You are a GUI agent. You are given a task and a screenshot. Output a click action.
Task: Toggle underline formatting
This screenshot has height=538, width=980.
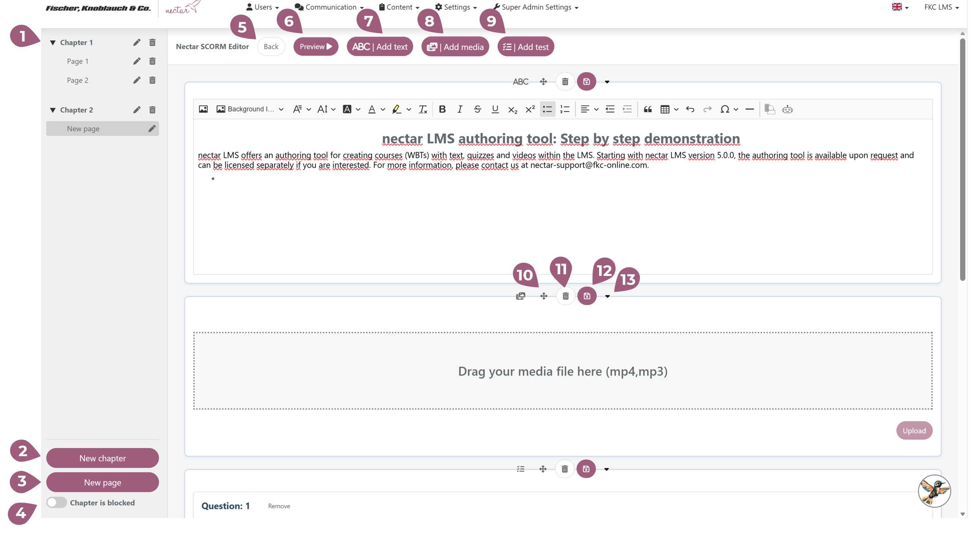495,109
